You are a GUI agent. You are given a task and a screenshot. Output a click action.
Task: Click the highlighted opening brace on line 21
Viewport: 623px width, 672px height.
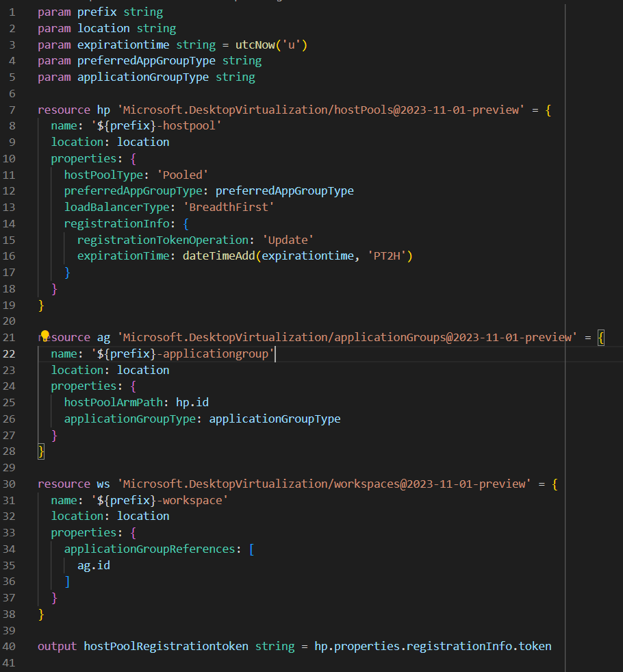[601, 338]
